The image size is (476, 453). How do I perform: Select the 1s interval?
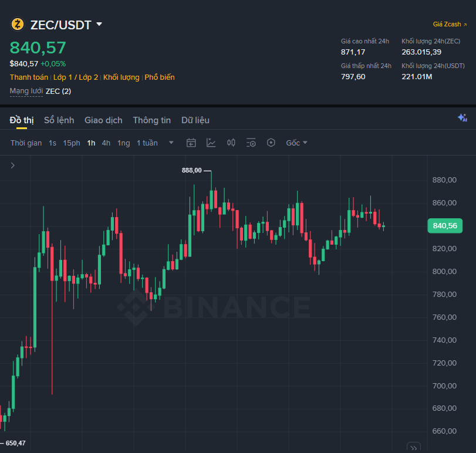coord(52,143)
